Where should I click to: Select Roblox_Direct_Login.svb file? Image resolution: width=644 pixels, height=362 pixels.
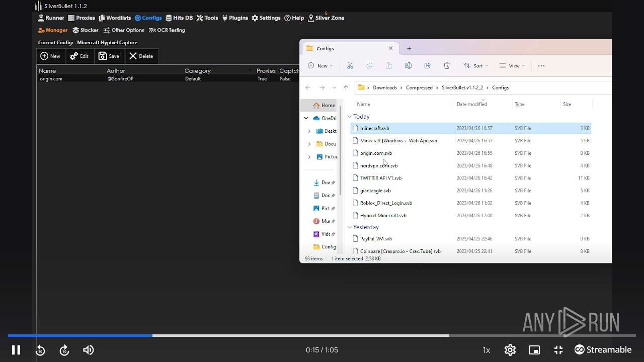point(470,203)
